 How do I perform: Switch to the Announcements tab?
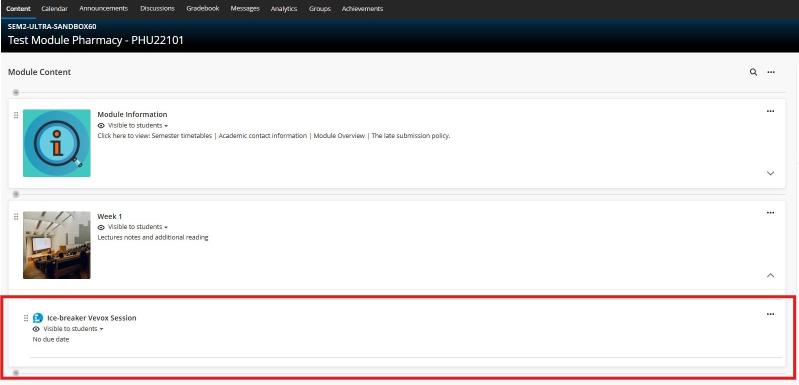pos(104,9)
